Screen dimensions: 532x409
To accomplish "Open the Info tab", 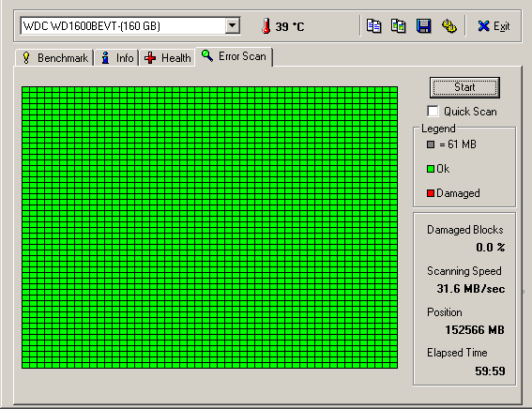I will coord(116,58).
